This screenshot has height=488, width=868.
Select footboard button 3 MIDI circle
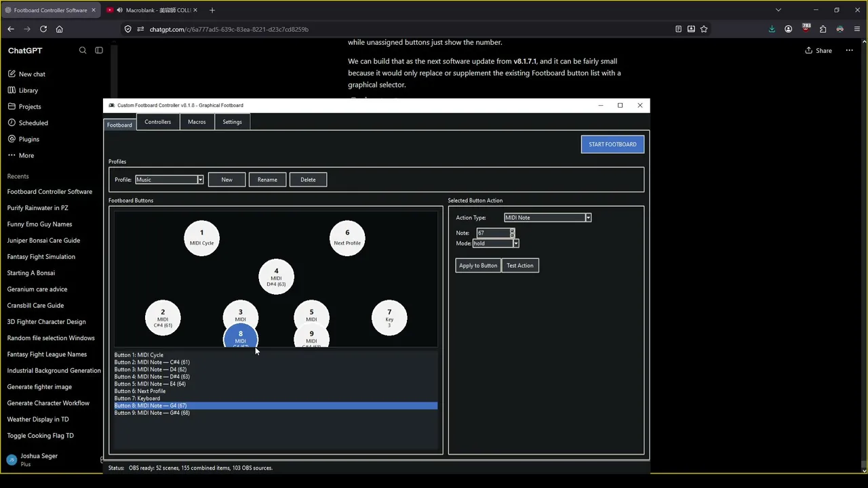[240, 311]
